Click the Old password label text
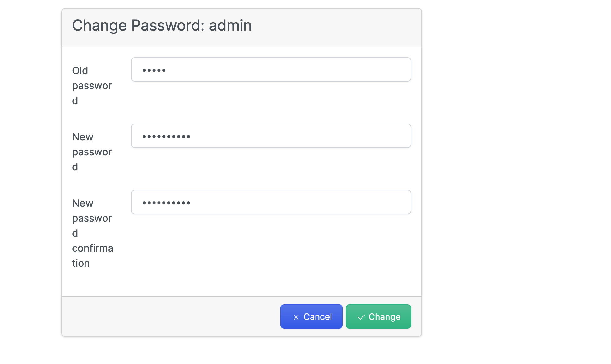The height and width of the screenshot is (364, 611). pos(92,85)
